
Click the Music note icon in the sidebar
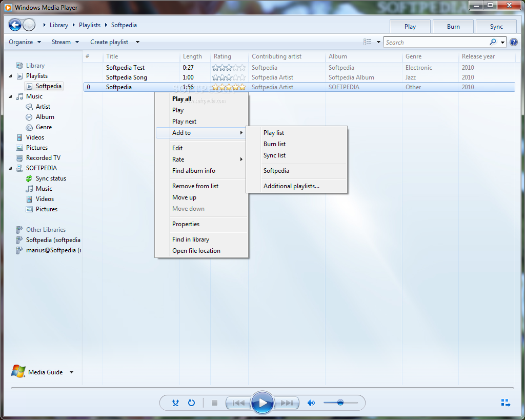coord(20,96)
